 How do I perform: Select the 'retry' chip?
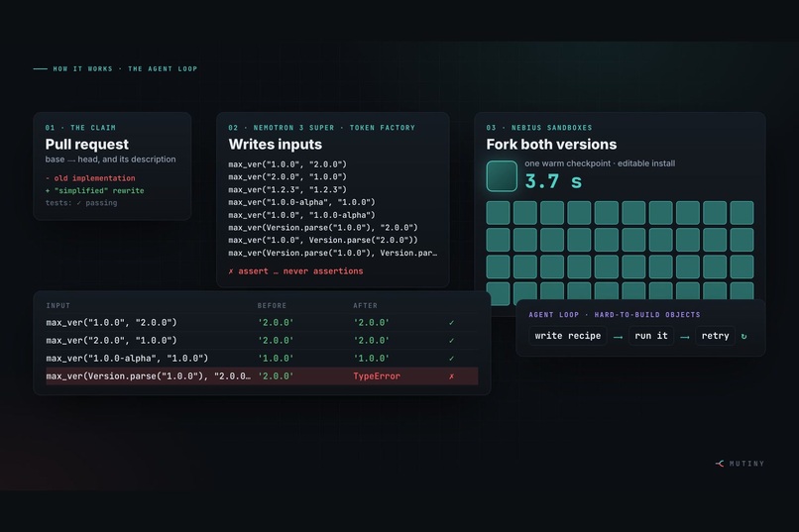coord(715,336)
